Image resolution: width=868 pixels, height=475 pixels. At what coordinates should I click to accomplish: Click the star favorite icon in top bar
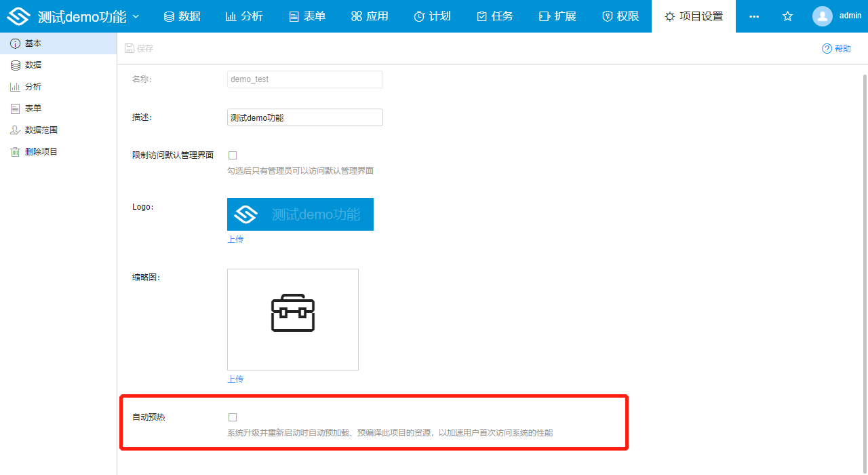(787, 16)
